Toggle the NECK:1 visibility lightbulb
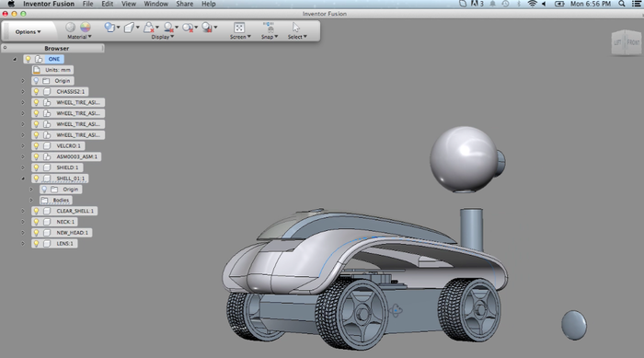644x358 pixels. tap(36, 222)
